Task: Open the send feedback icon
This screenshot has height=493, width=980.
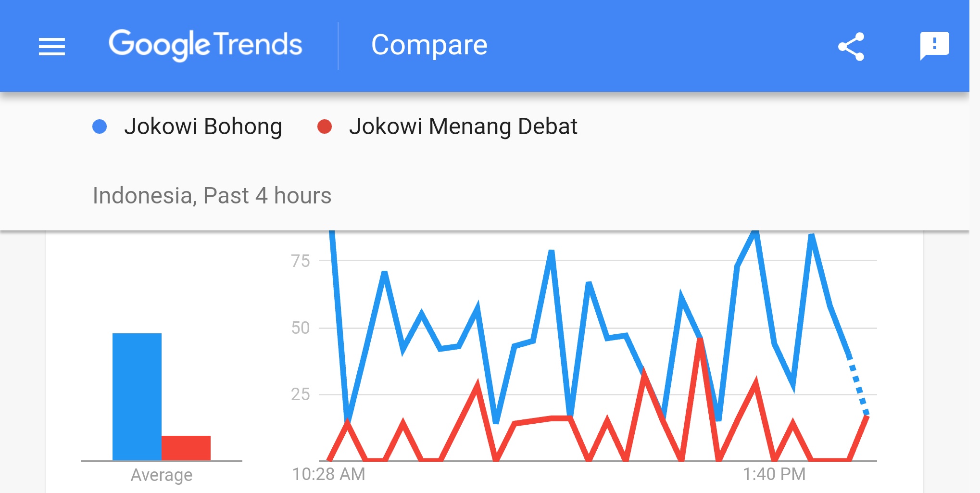Action: pyautogui.click(x=934, y=46)
